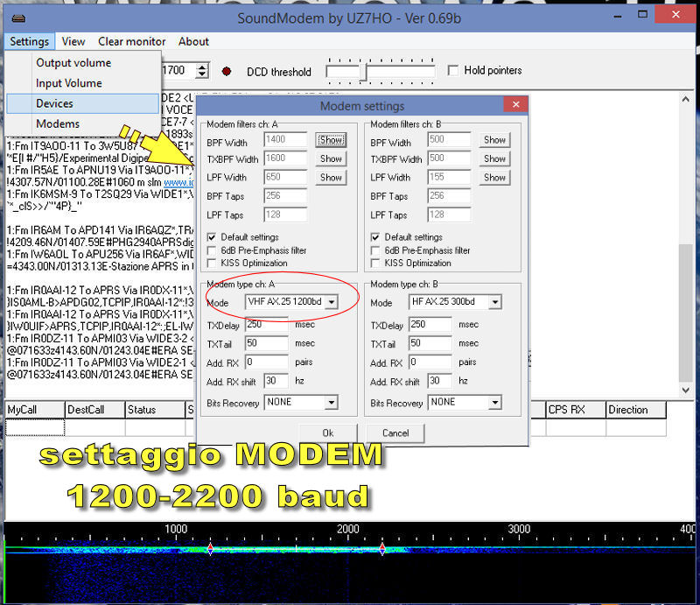Toggle the Hold pointers checkbox

point(453,71)
